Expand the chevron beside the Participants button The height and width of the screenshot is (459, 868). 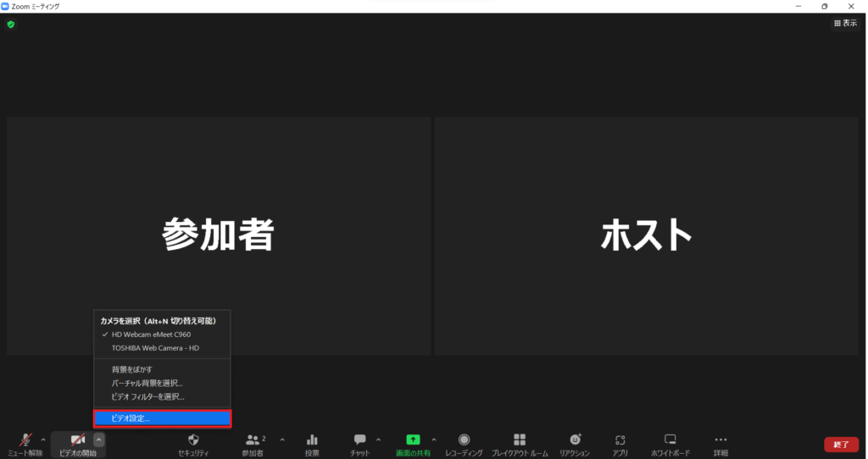pyautogui.click(x=282, y=440)
